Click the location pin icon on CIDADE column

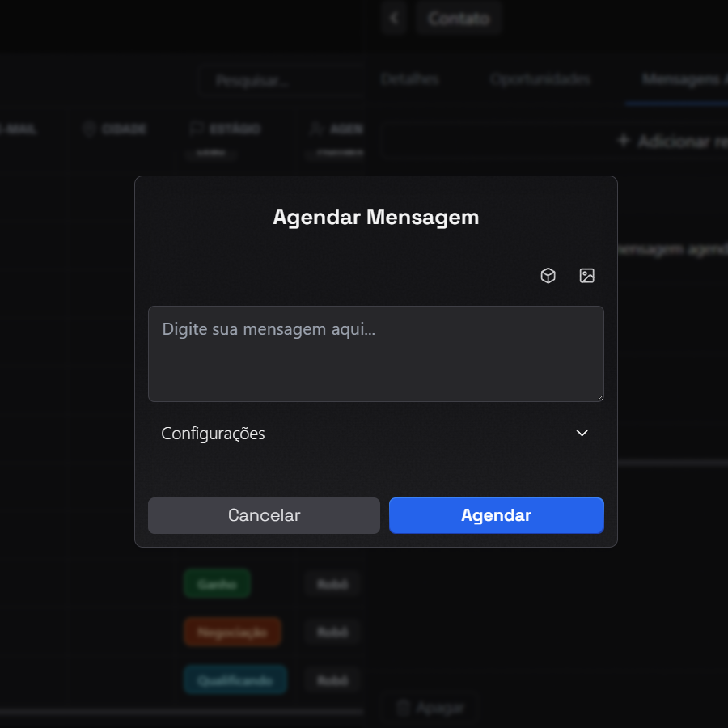tap(87, 129)
